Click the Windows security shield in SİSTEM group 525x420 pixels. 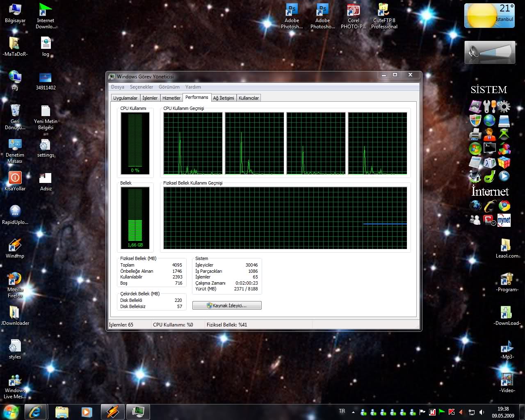pyautogui.click(x=475, y=121)
